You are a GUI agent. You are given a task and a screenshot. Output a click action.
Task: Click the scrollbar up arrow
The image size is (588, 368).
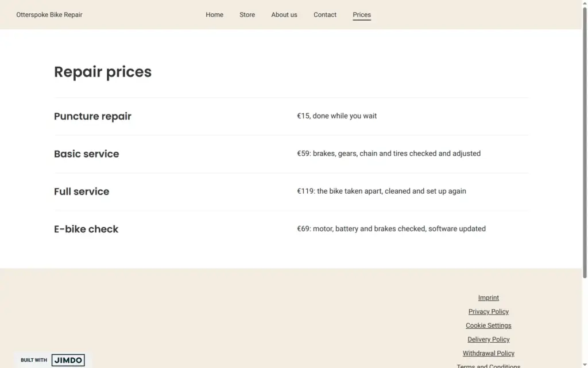(585, 3)
